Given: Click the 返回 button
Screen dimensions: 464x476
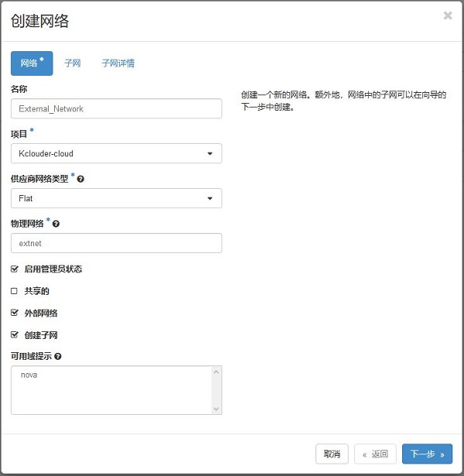Looking at the screenshot, I should [375, 454].
